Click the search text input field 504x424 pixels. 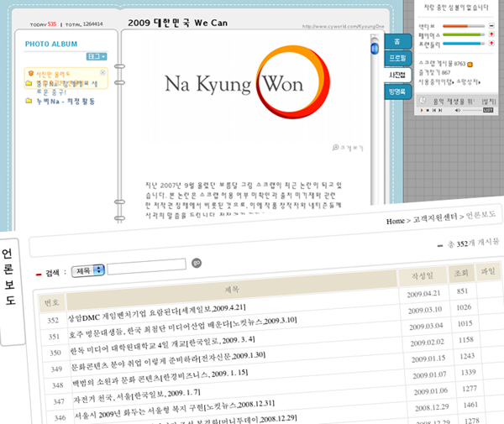tap(147, 266)
